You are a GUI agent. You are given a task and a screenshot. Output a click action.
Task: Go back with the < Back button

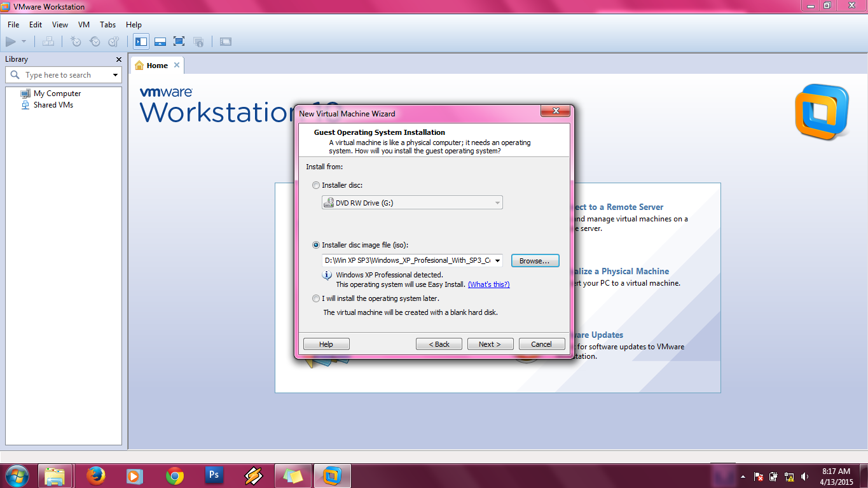coord(439,344)
